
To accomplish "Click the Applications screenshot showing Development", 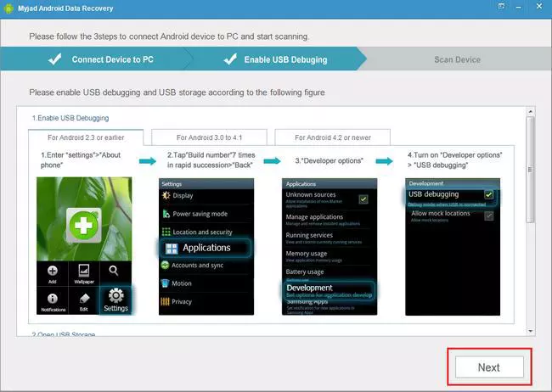I will (330, 247).
